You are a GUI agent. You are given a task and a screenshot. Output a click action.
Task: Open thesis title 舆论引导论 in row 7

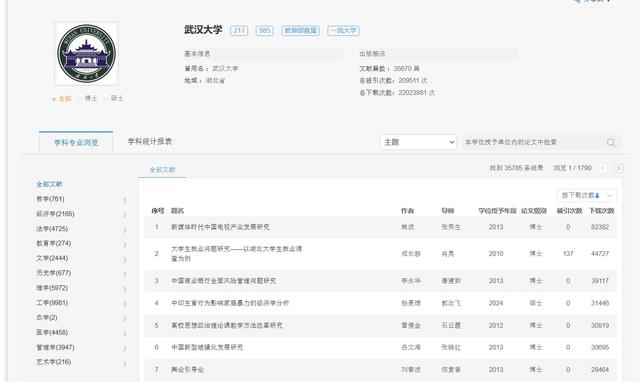pyautogui.click(x=187, y=370)
